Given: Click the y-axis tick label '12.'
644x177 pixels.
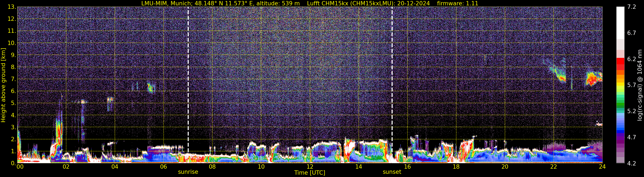Looking at the screenshot, I should pyautogui.click(x=12, y=19).
